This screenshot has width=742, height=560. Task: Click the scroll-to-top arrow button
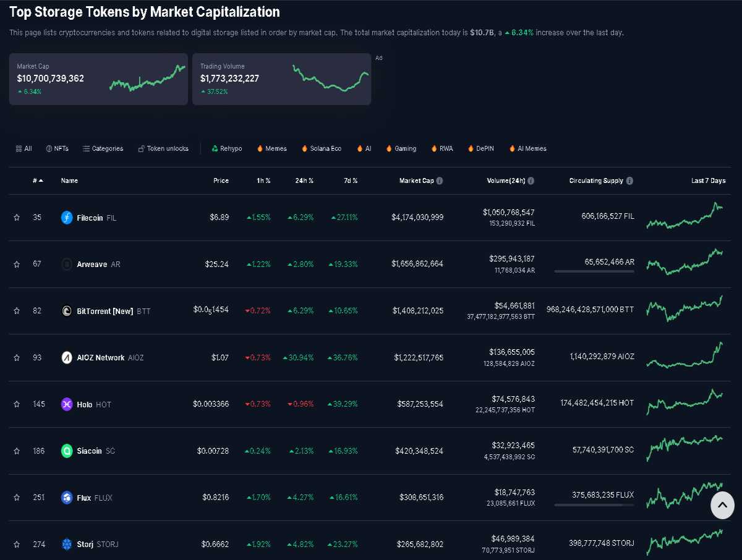click(x=722, y=505)
